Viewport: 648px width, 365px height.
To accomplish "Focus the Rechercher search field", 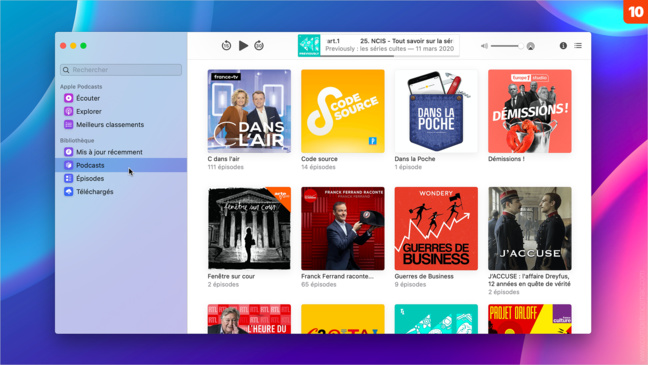I will (x=121, y=70).
